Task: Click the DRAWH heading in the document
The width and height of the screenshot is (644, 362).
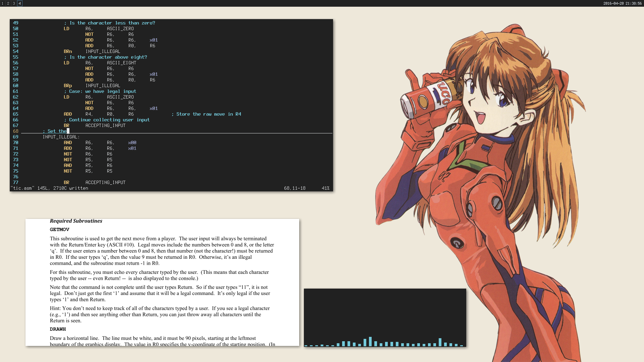Action: (58, 329)
